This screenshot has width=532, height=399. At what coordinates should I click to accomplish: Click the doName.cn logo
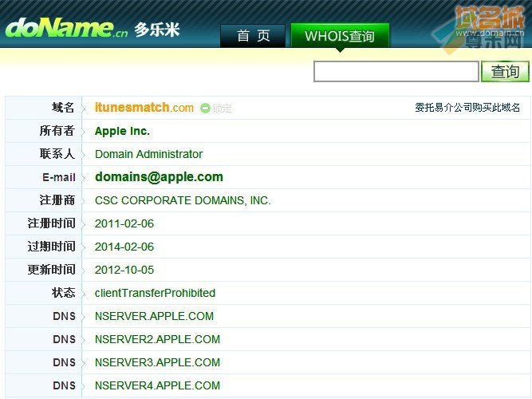tap(66, 28)
